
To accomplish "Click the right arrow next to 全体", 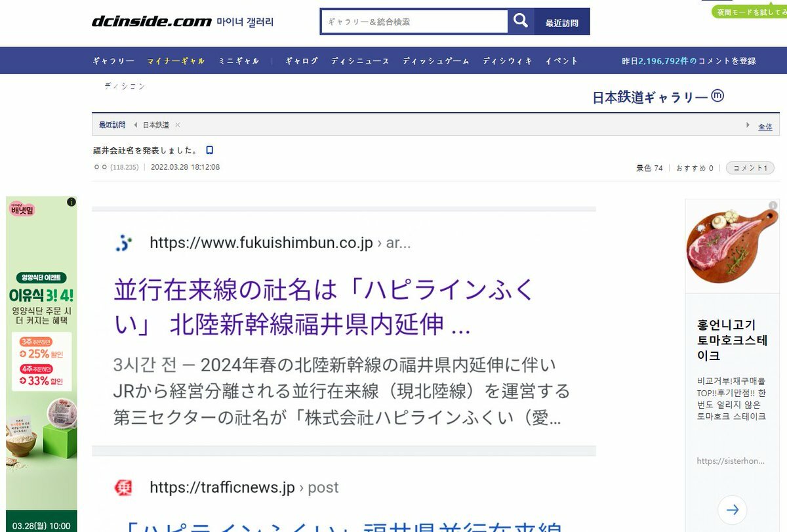I will 748,125.
